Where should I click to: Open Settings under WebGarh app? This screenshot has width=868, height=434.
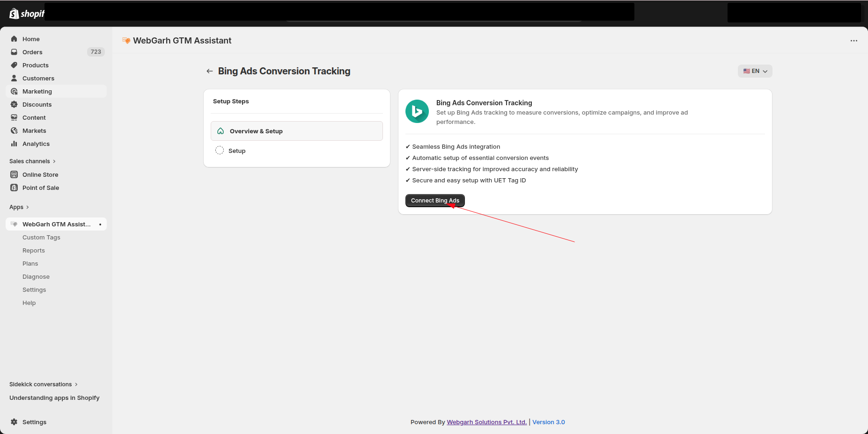(34, 290)
